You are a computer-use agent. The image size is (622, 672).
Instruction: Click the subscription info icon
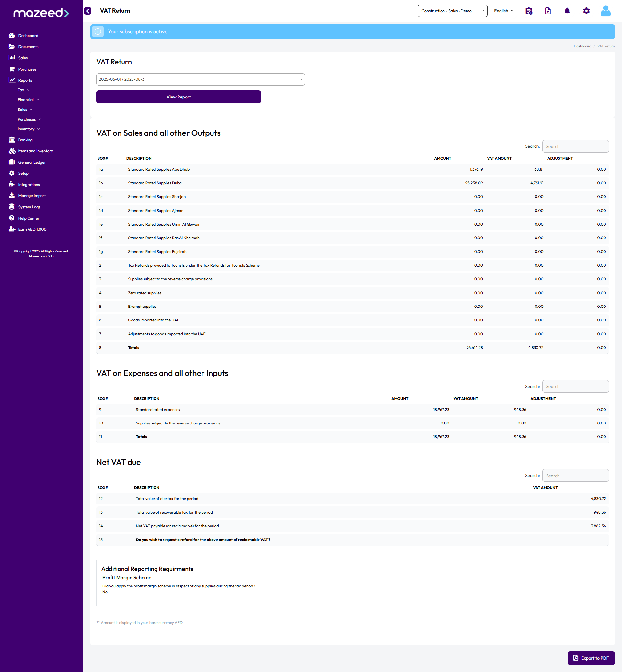98,32
